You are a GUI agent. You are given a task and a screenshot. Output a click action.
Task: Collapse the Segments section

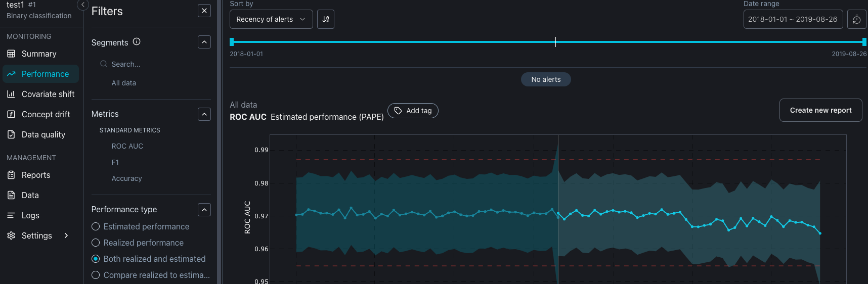click(204, 42)
